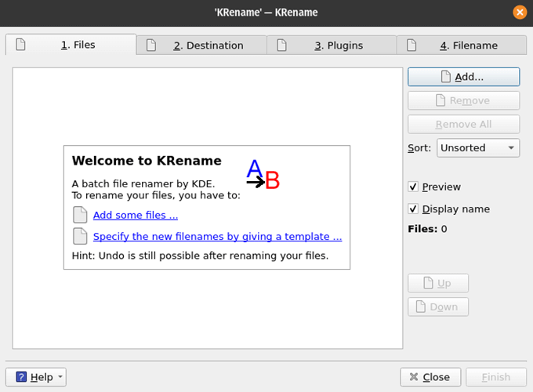Click the page icon on the Files tab
This screenshot has height=392, width=533.
pos(20,45)
